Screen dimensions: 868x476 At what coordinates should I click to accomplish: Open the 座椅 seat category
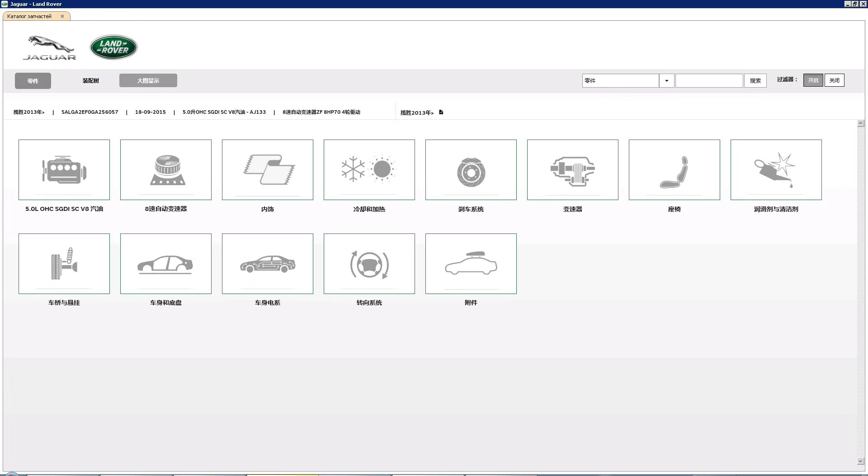click(x=675, y=170)
